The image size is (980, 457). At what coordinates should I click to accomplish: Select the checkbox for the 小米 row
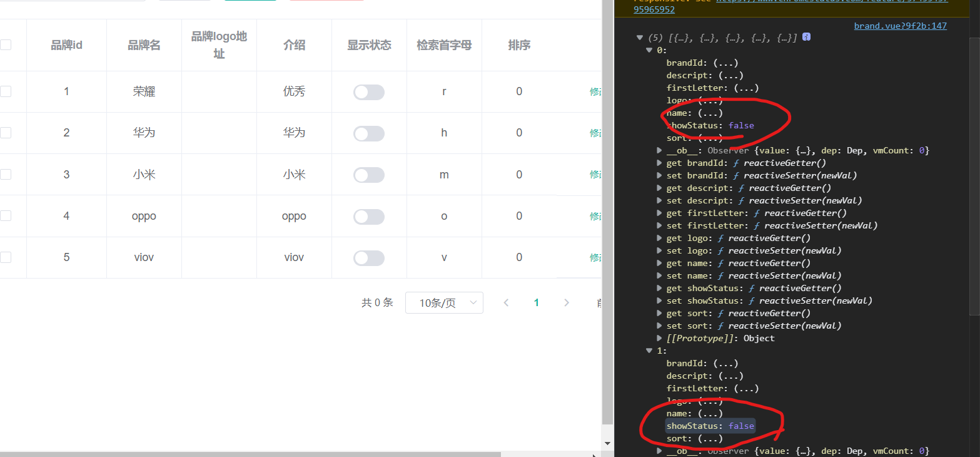pyautogui.click(x=6, y=175)
